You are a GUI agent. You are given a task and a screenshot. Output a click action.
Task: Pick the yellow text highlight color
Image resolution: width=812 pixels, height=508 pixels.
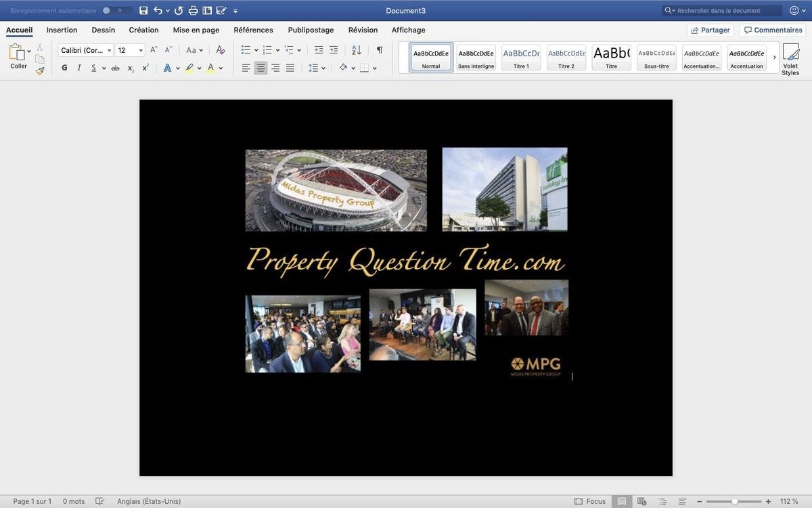[189, 68]
